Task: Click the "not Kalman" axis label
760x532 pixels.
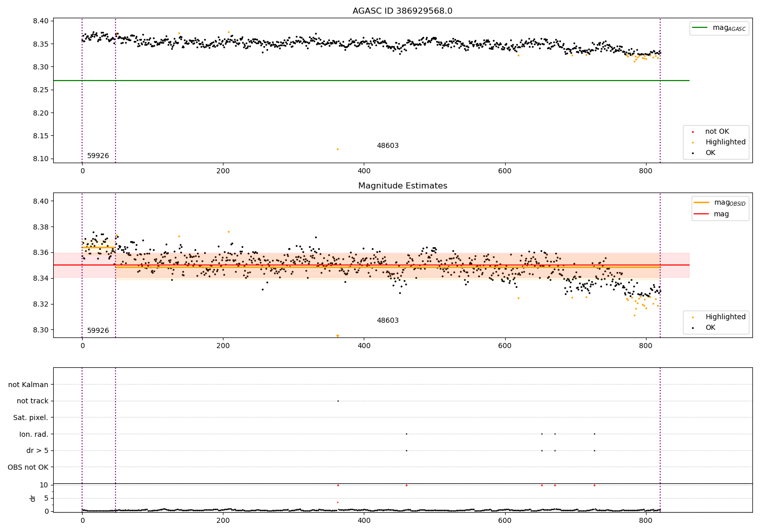Action: [x=28, y=385]
